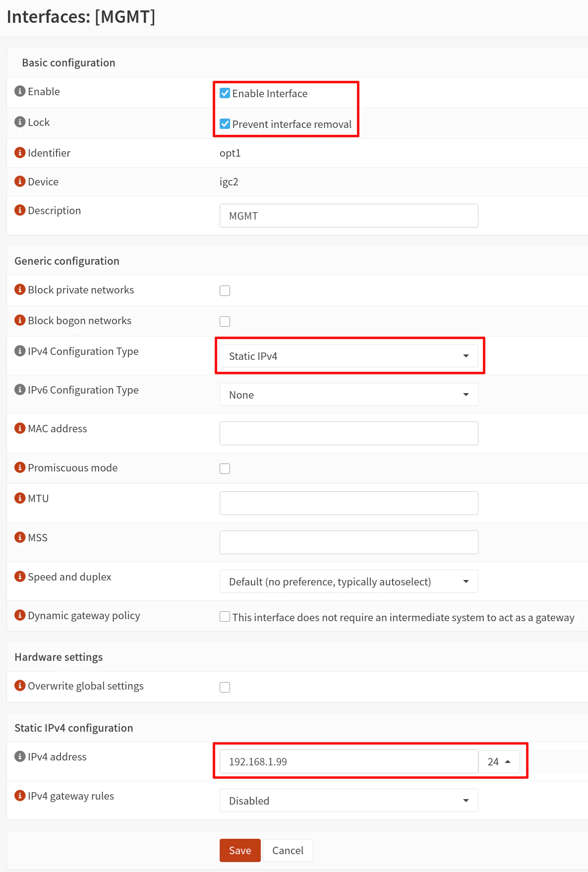Tick Overwrite global settings checkbox

click(225, 687)
